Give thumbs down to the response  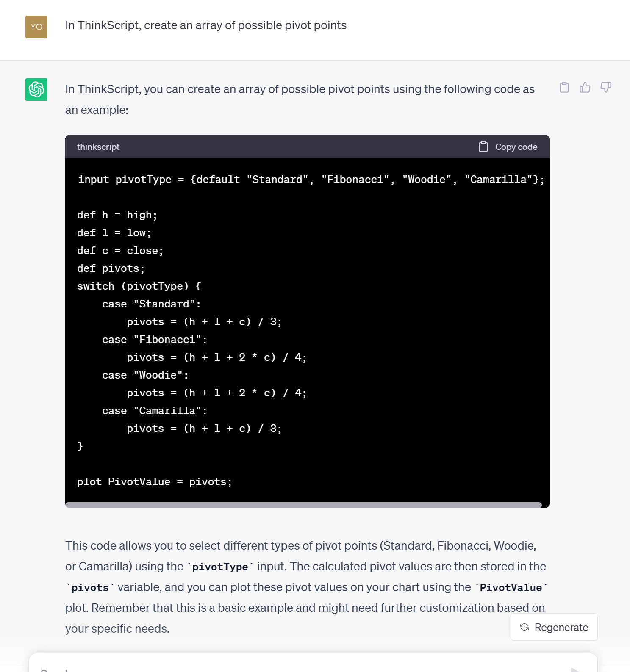606,87
